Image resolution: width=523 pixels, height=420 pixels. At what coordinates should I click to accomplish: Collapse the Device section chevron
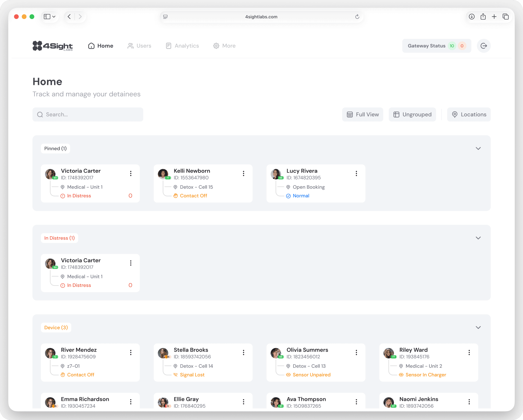tap(478, 327)
